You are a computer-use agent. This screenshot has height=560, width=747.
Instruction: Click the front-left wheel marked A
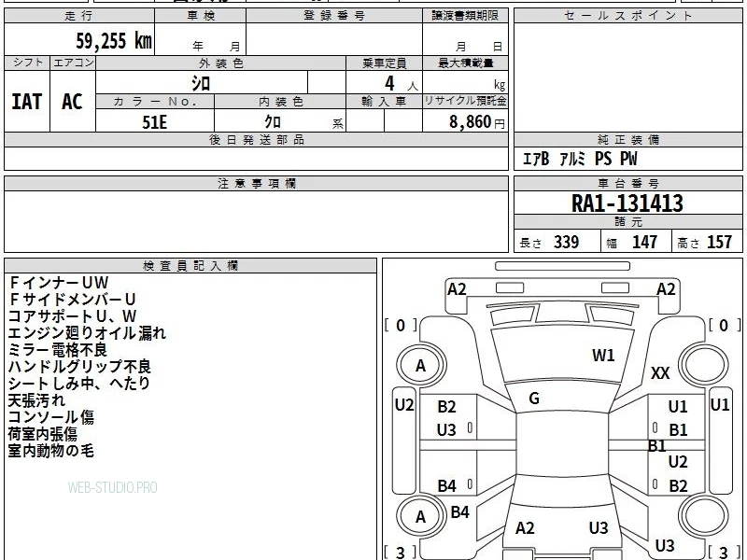(421, 366)
